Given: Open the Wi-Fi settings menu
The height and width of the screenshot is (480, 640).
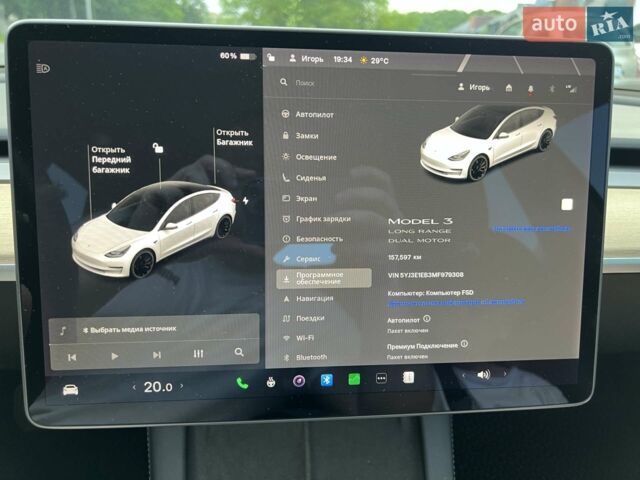Looking at the screenshot, I should pyautogui.click(x=299, y=338).
